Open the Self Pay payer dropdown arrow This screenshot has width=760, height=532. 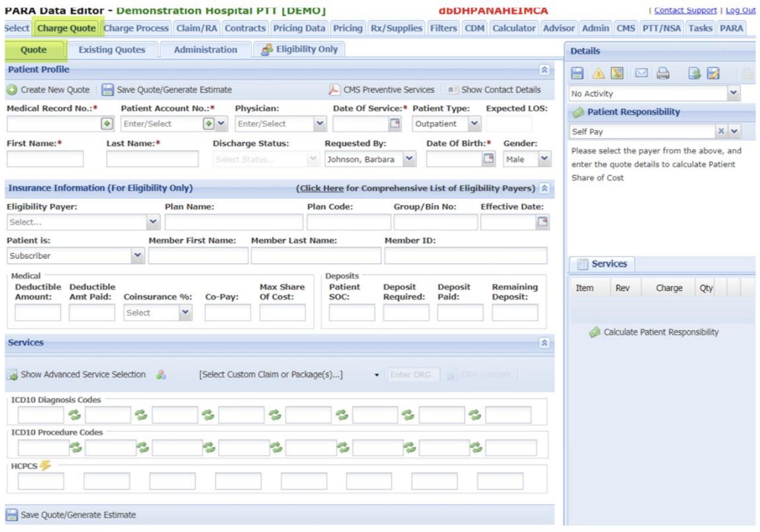click(734, 131)
